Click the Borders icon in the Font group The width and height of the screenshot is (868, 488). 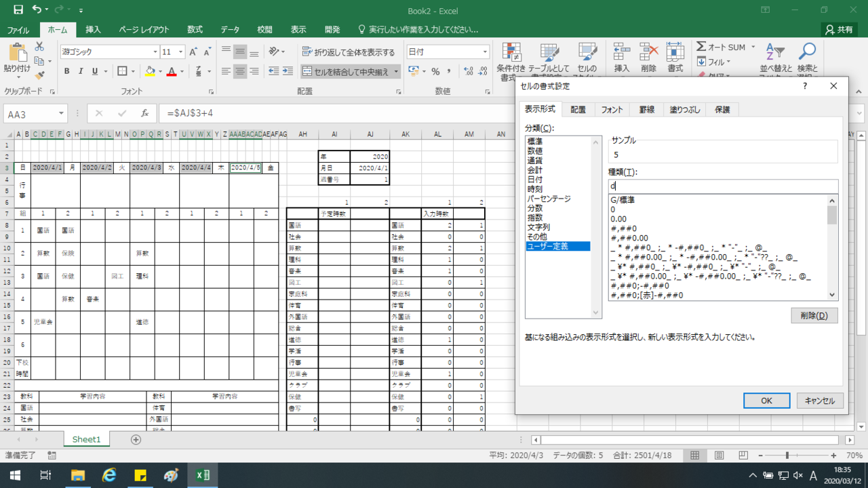pos(122,71)
